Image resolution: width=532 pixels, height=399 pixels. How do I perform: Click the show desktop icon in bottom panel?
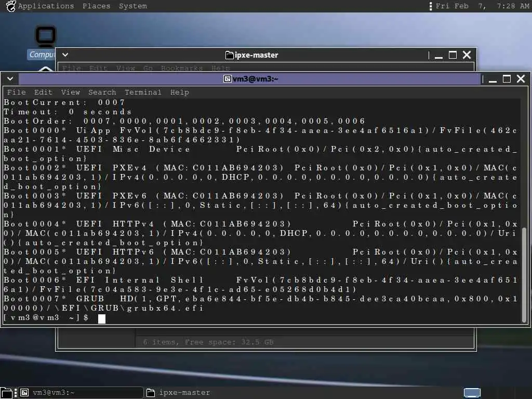tap(6, 393)
